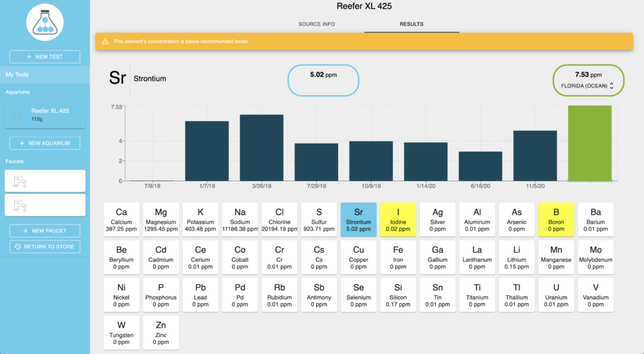Click the NEW AQUARIUM button

tap(45, 144)
